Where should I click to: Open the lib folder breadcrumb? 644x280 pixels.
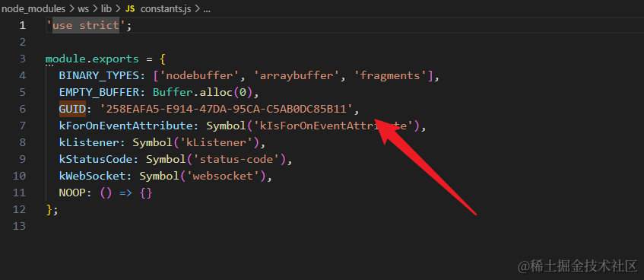pos(106,9)
